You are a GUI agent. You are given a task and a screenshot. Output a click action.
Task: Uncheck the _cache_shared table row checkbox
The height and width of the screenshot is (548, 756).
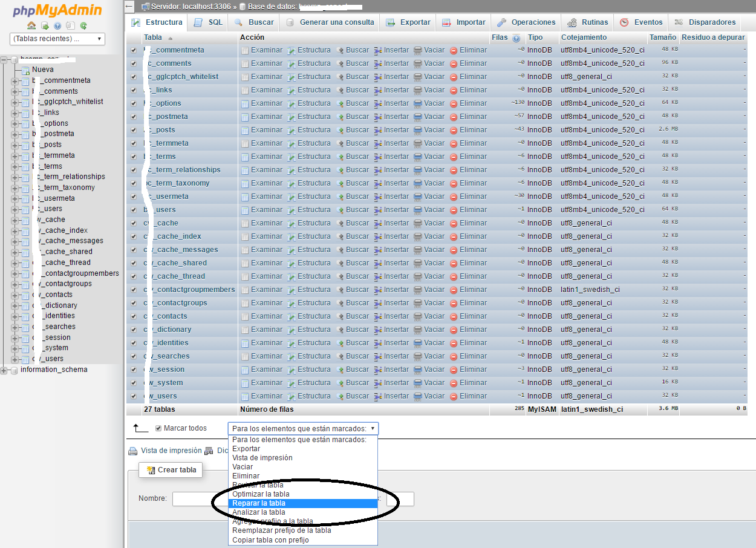134,263
